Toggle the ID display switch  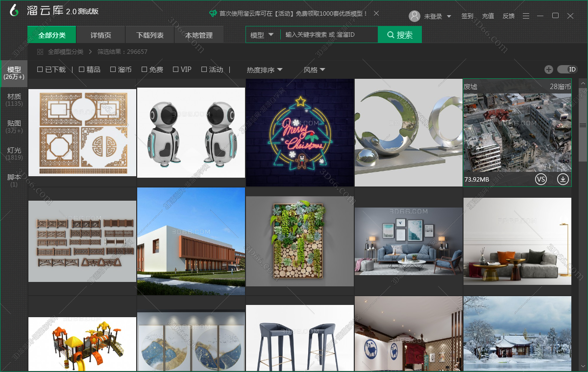567,70
